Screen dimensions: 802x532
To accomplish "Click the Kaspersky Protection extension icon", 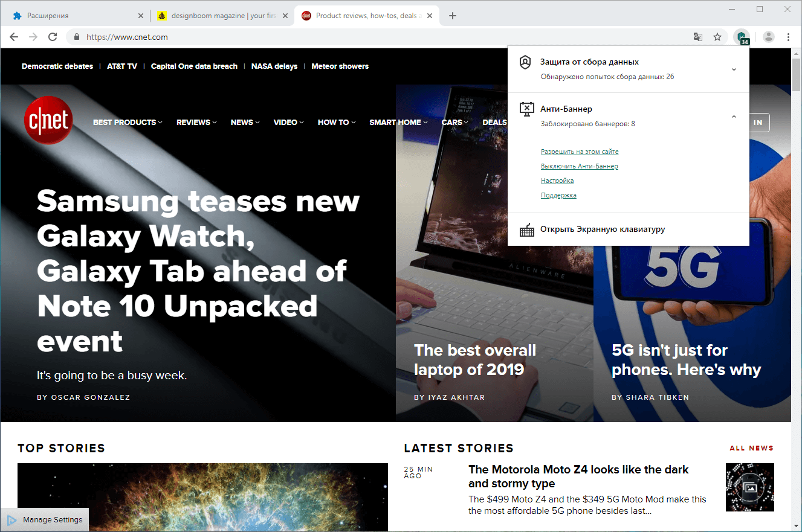I will tap(742, 37).
